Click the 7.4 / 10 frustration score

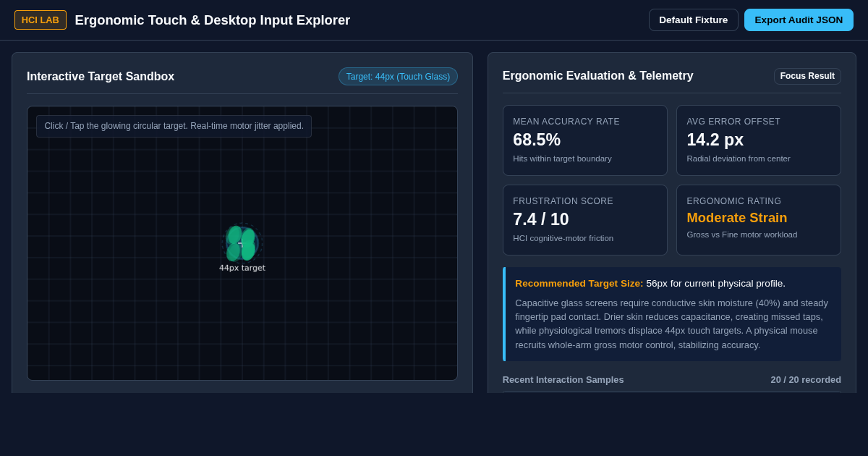(541, 219)
